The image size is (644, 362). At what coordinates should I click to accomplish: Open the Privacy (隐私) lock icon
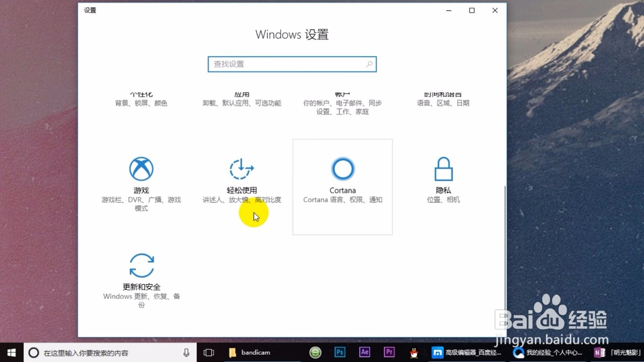[x=443, y=169]
